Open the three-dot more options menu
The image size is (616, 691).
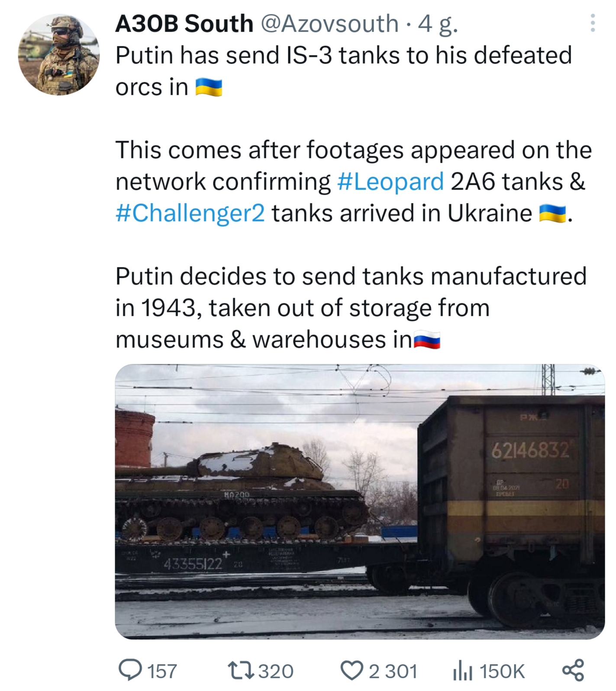coord(593,23)
